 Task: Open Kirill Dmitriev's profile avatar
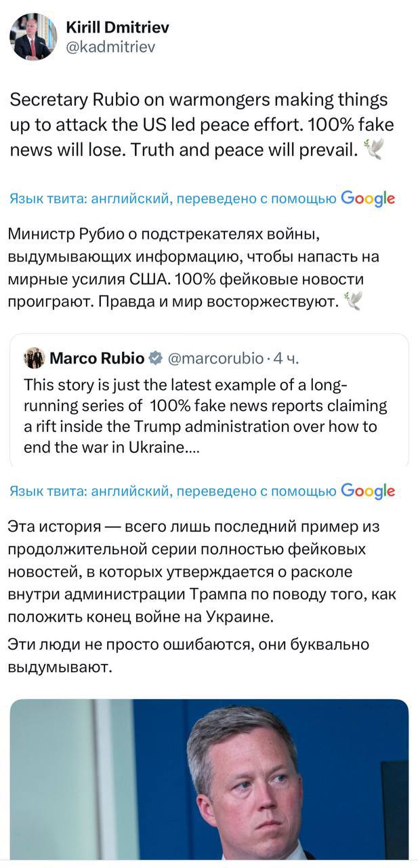pos(33,37)
